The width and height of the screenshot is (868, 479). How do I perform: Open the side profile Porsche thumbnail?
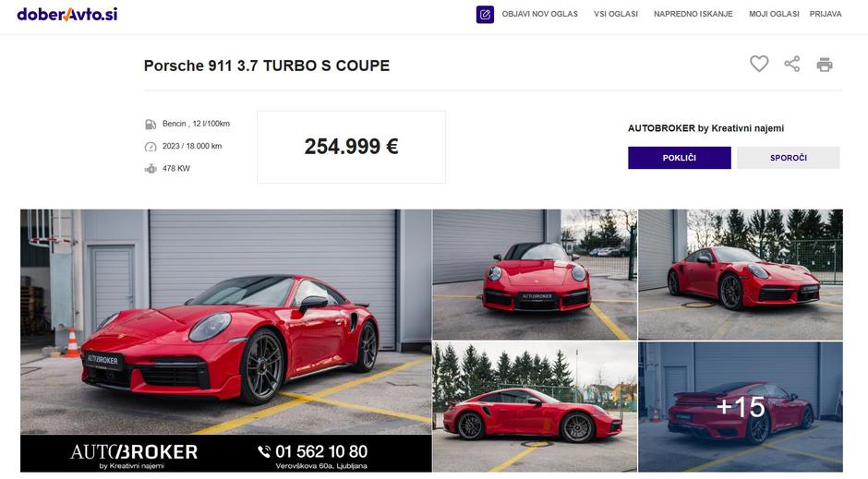535,406
